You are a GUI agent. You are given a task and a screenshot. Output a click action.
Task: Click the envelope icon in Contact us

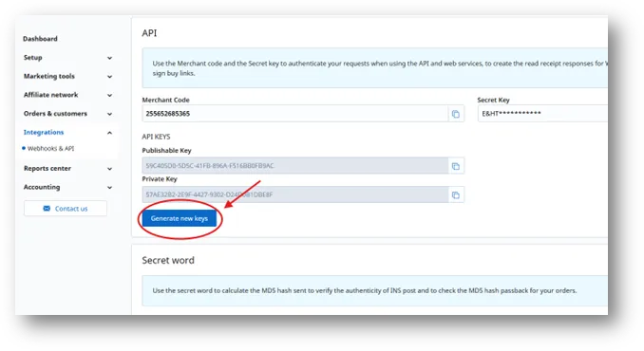(47, 209)
